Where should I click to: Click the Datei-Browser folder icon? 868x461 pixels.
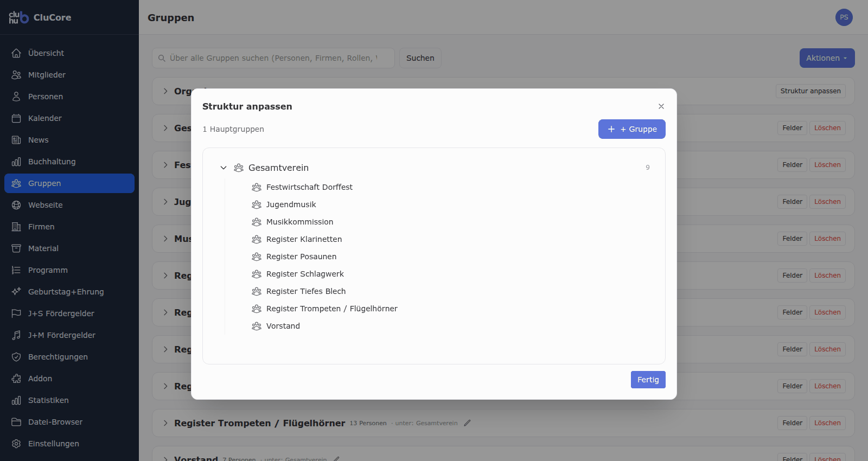[x=16, y=422]
